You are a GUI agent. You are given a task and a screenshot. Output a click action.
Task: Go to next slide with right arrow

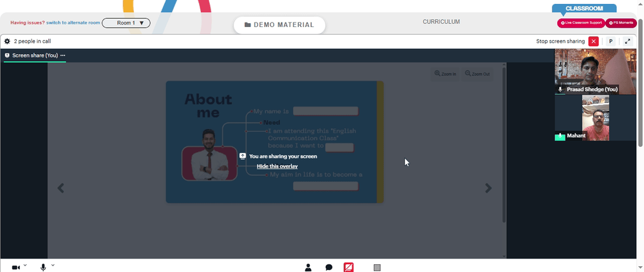click(488, 188)
